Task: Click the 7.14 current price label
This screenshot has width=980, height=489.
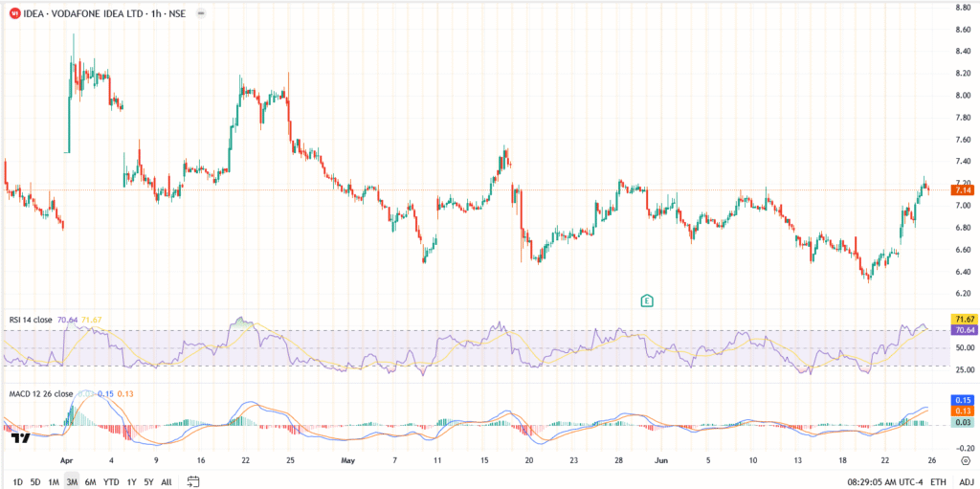Action: pos(963,190)
